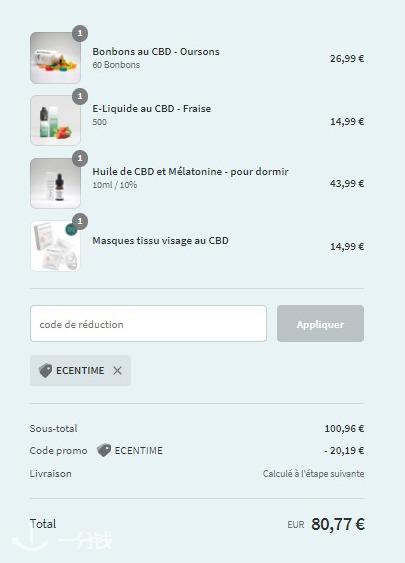
Task: Click the tag icon beside Code promo
Action: (x=104, y=450)
